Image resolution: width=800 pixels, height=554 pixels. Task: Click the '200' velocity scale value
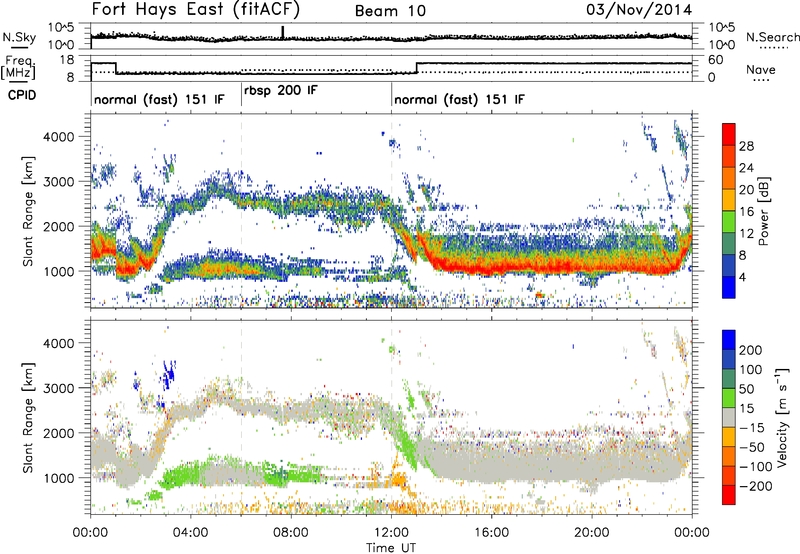(751, 350)
